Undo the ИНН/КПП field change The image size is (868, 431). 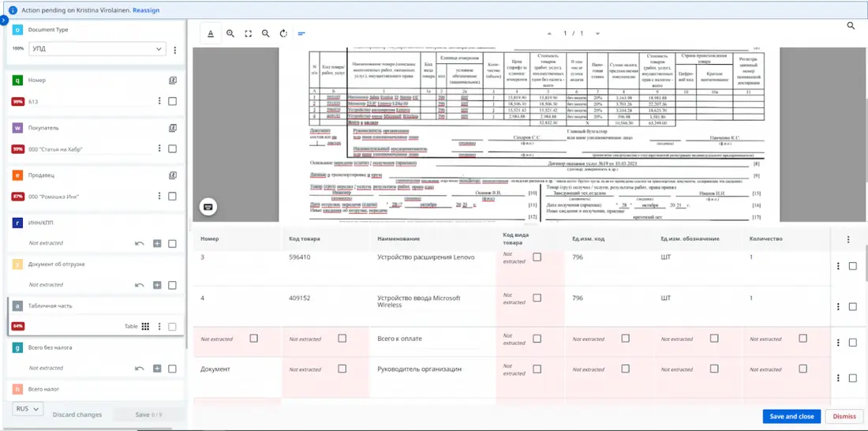(140, 243)
